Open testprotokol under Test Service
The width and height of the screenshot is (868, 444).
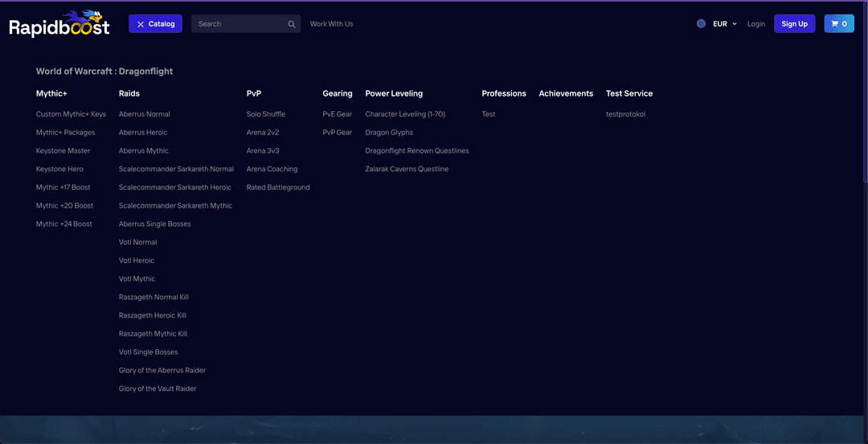tap(625, 114)
